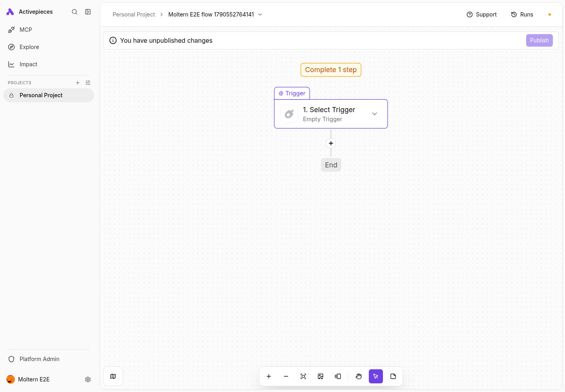Screen dimensions: 565x392
Task: Click the empty trigger piece icon
Action: pyautogui.click(x=289, y=114)
